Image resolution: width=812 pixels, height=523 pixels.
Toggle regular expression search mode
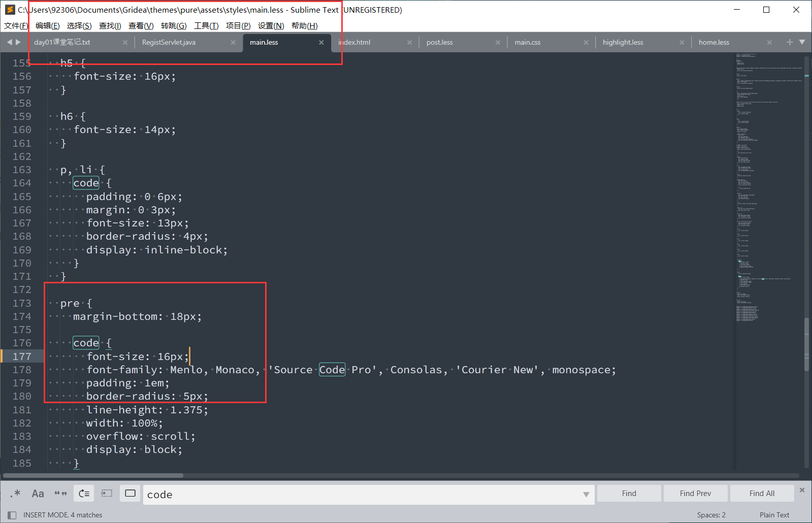pyautogui.click(x=15, y=494)
